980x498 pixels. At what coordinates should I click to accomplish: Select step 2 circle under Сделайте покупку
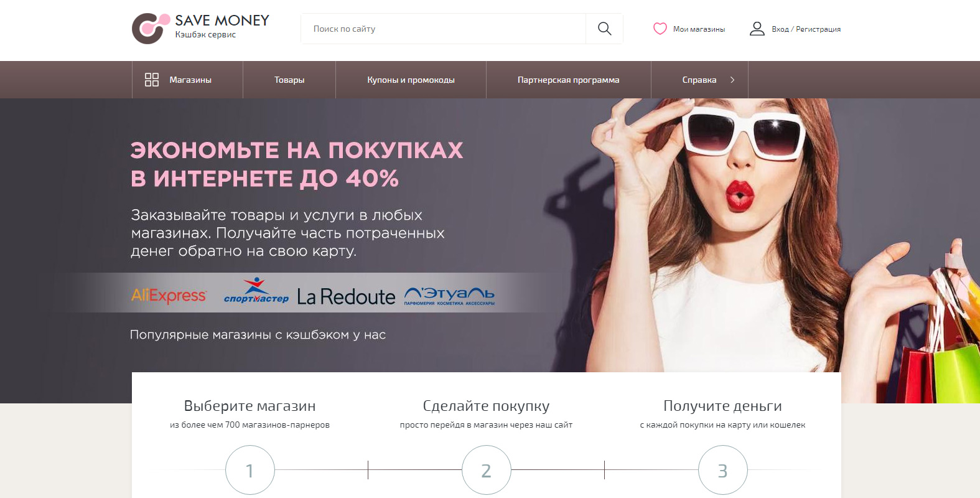pos(487,470)
